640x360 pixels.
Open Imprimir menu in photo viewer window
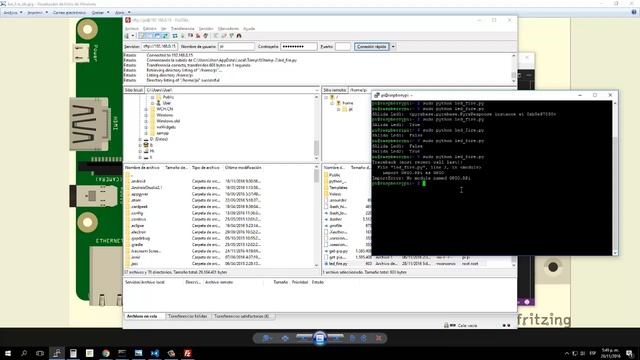(37, 13)
